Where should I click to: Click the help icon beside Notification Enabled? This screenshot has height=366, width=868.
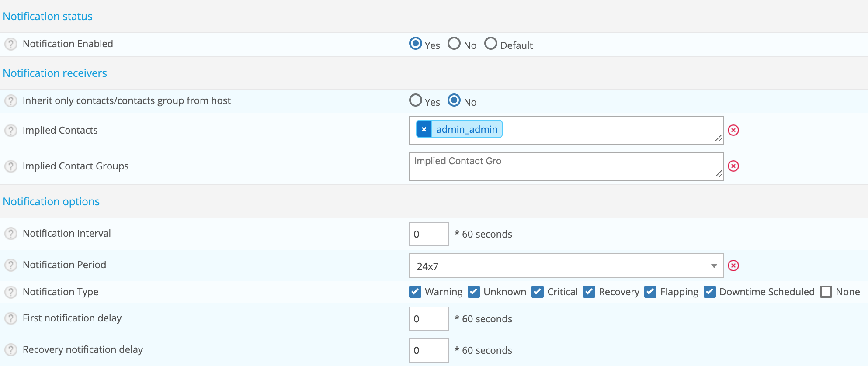click(10, 44)
